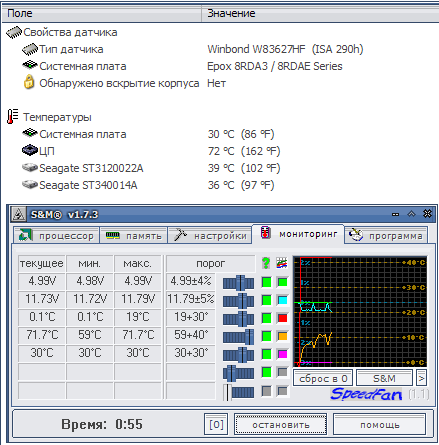Click the chip icon beside Тип датчика
The height and width of the screenshot is (445, 439).
(x=30, y=49)
